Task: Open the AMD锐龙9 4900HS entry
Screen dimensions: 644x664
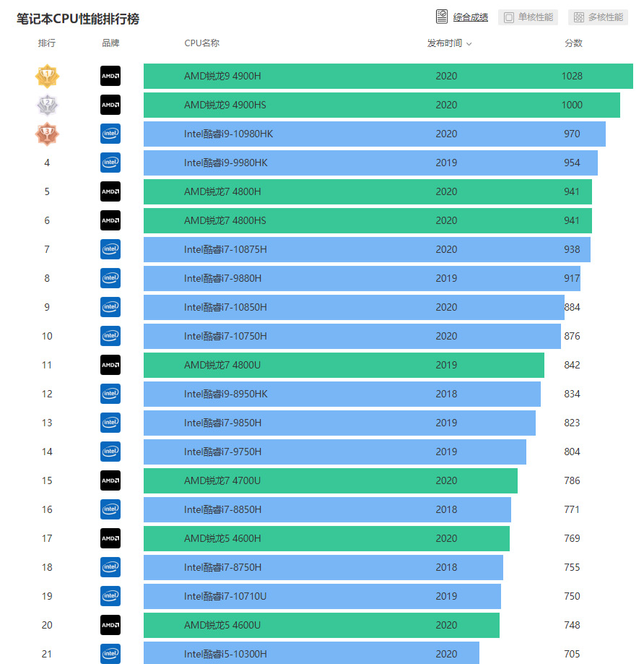Action: pos(225,105)
